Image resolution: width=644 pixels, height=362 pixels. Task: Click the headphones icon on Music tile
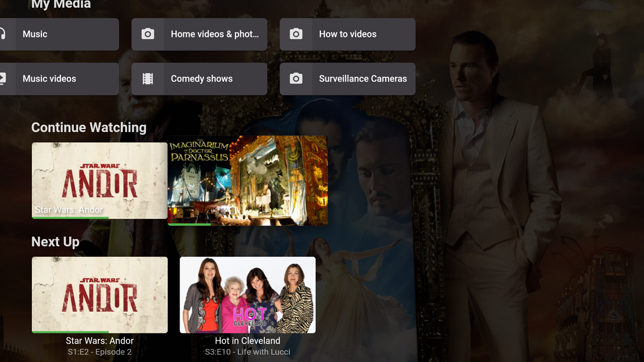(3, 34)
